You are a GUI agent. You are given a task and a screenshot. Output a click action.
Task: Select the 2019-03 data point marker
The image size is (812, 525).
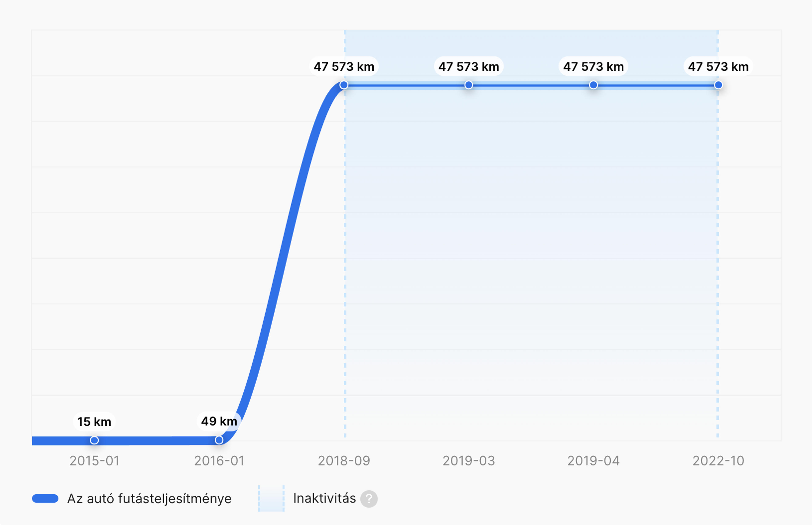(x=469, y=85)
